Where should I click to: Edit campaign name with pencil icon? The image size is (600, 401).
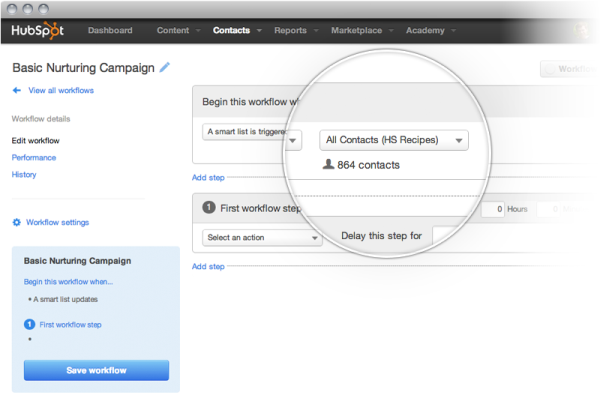(x=165, y=67)
